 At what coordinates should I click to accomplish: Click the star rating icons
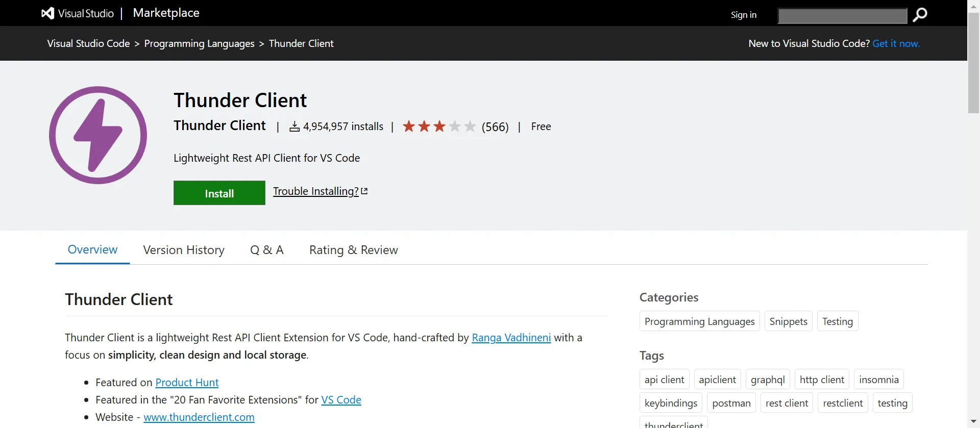tap(439, 127)
